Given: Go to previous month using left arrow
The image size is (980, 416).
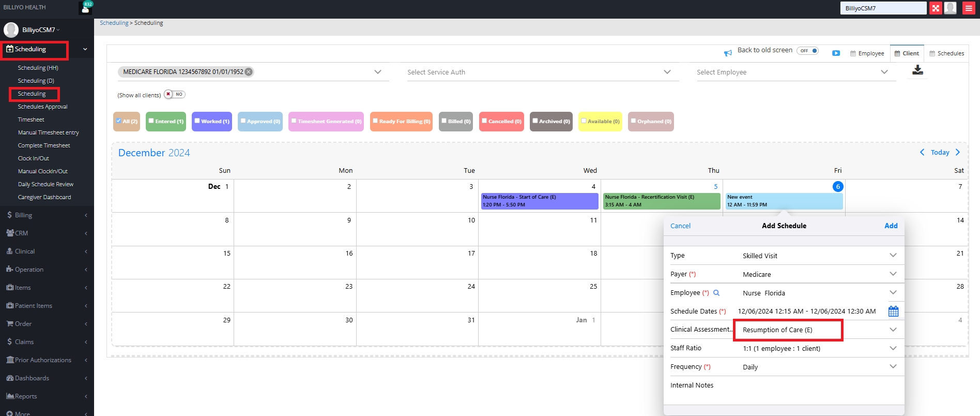Looking at the screenshot, I should click(922, 152).
